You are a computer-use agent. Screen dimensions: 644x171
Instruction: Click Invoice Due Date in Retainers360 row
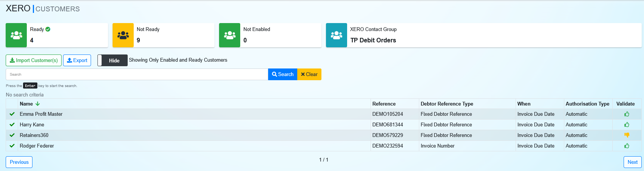click(x=536, y=135)
